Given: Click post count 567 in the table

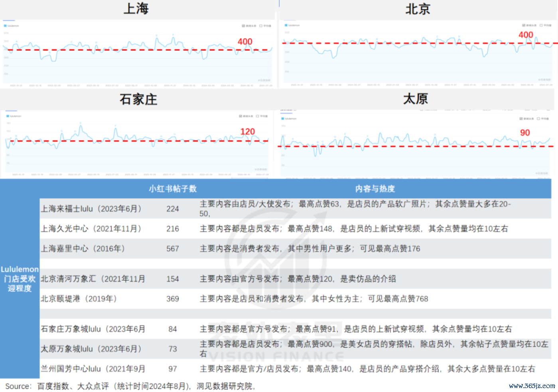Looking at the screenshot, I should (x=173, y=249).
